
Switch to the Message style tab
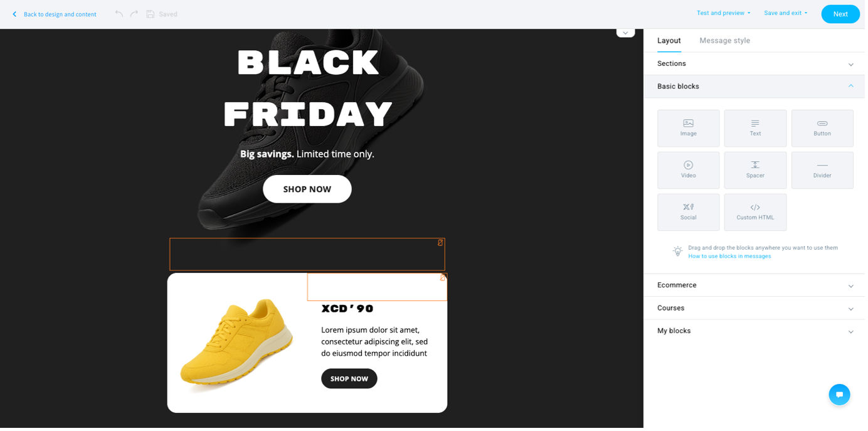[724, 40]
